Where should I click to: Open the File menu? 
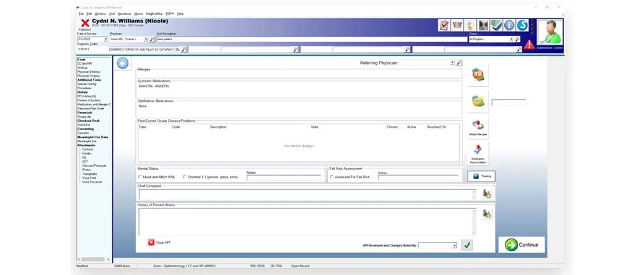click(82, 14)
